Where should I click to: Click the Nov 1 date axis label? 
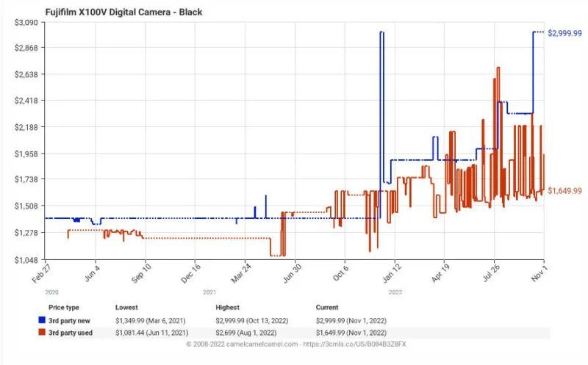click(x=539, y=272)
